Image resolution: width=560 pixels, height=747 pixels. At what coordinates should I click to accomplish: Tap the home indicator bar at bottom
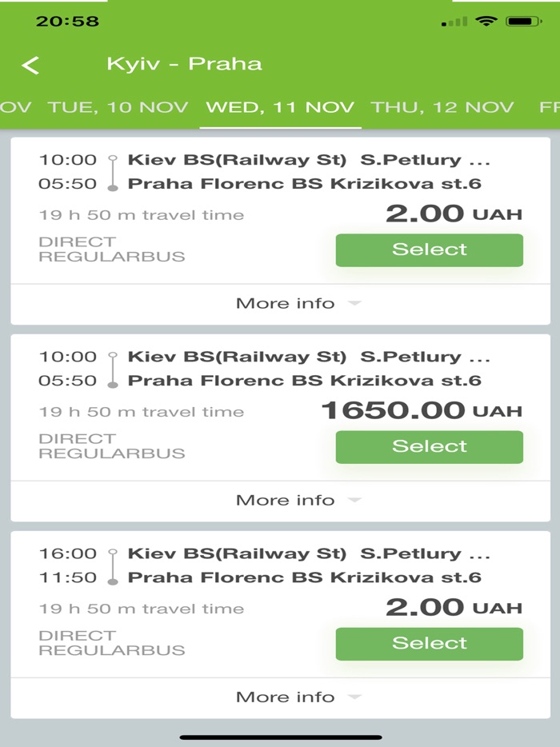click(x=280, y=737)
